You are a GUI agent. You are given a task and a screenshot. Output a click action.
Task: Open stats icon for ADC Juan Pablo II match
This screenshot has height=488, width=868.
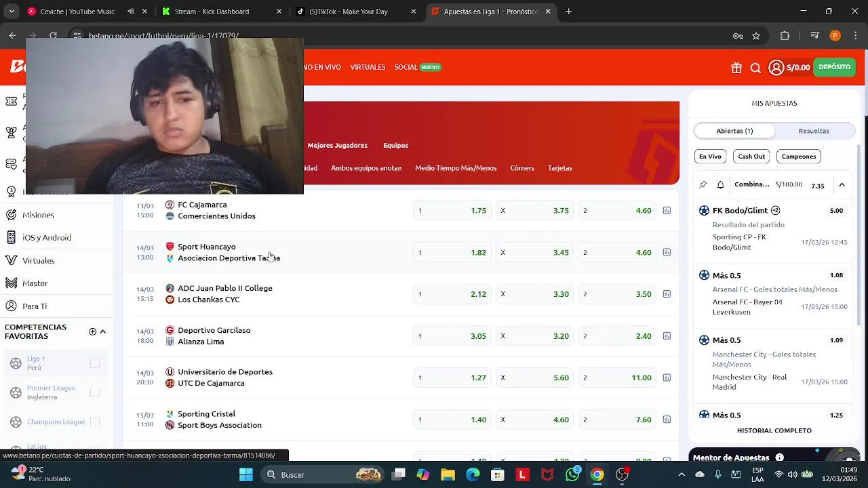(667, 294)
